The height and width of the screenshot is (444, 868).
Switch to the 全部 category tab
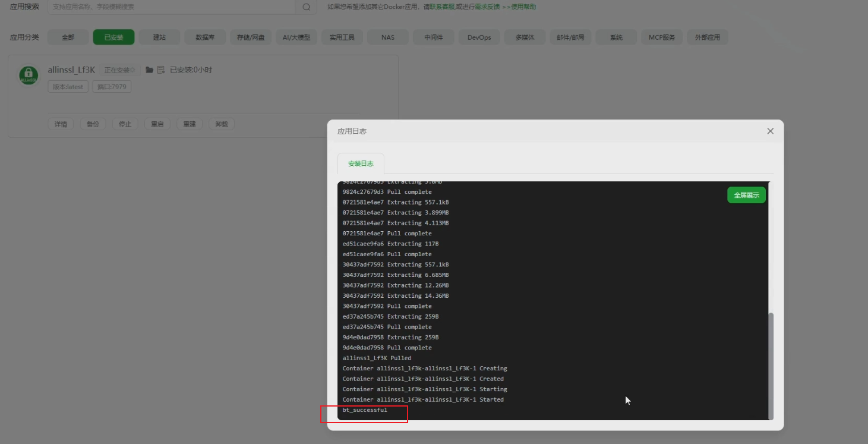(x=68, y=37)
